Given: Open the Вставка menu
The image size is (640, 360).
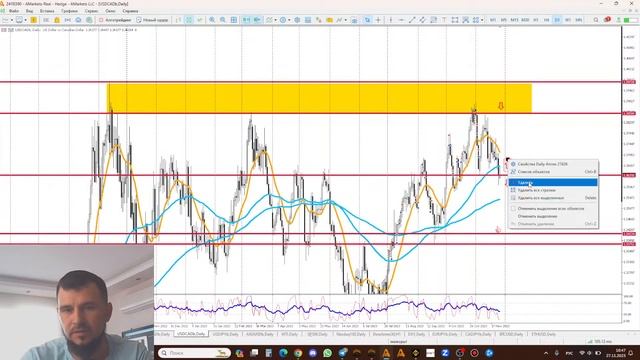Looking at the screenshot, I should coord(47,11).
